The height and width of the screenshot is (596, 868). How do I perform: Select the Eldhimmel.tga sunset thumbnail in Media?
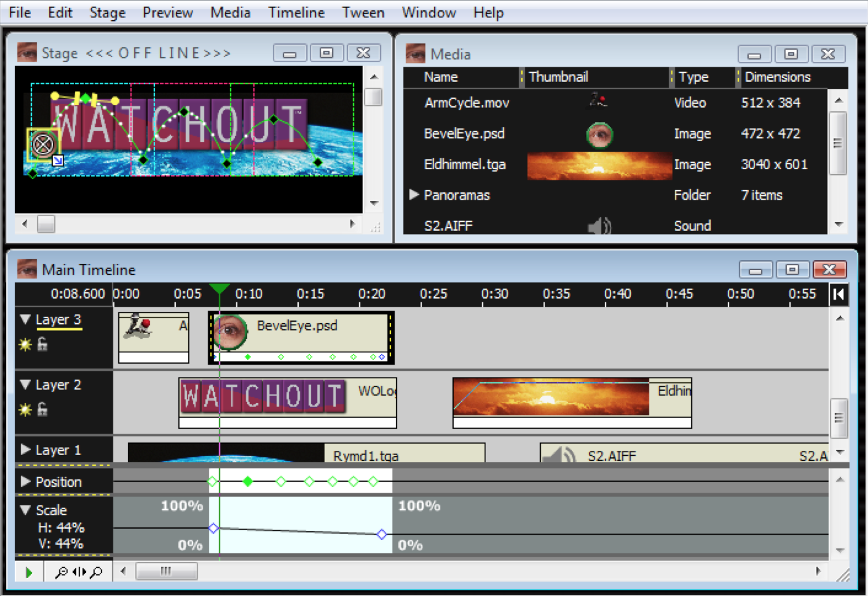pos(600,166)
